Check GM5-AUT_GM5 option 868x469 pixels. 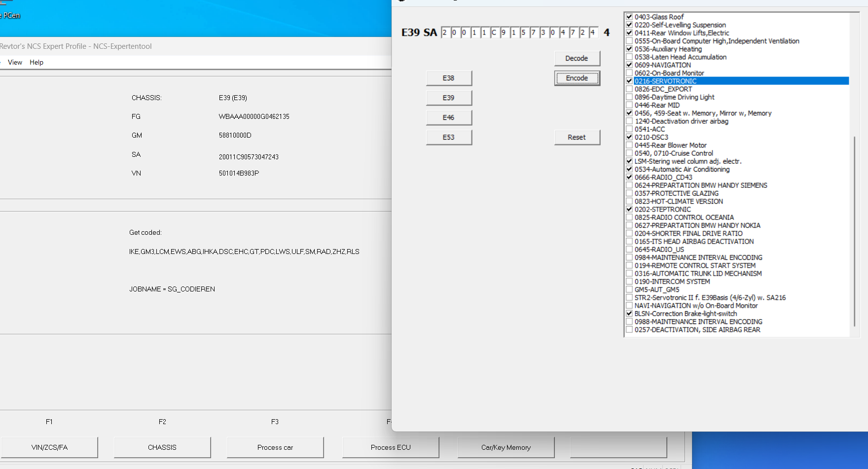629,289
